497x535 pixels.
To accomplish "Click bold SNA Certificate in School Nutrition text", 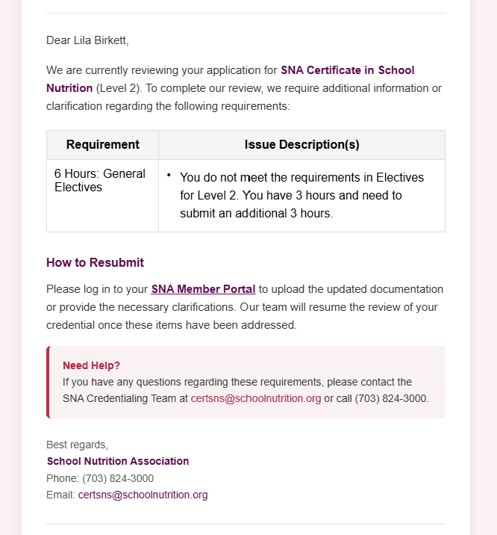I will 230,79.
